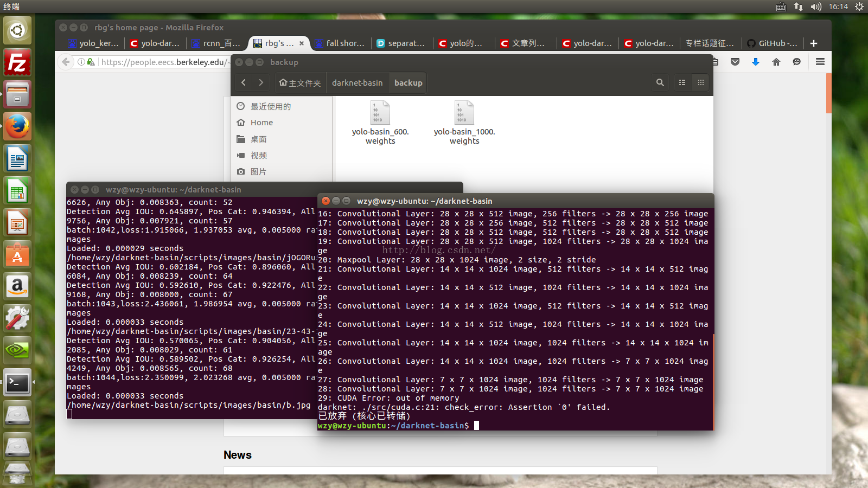Open the Terminal dock icon
Image resolution: width=868 pixels, height=488 pixels.
pyautogui.click(x=17, y=383)
